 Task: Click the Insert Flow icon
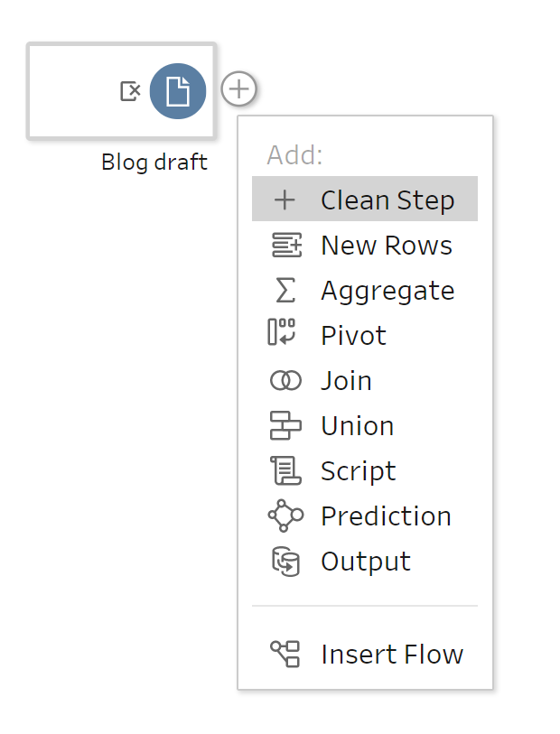[285, 654]
